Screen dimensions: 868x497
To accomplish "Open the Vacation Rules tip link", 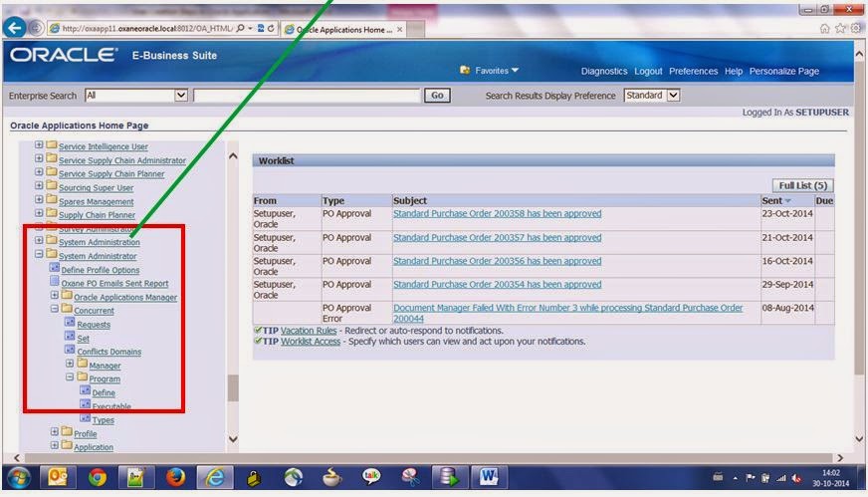I will click(x=309, y=331).
